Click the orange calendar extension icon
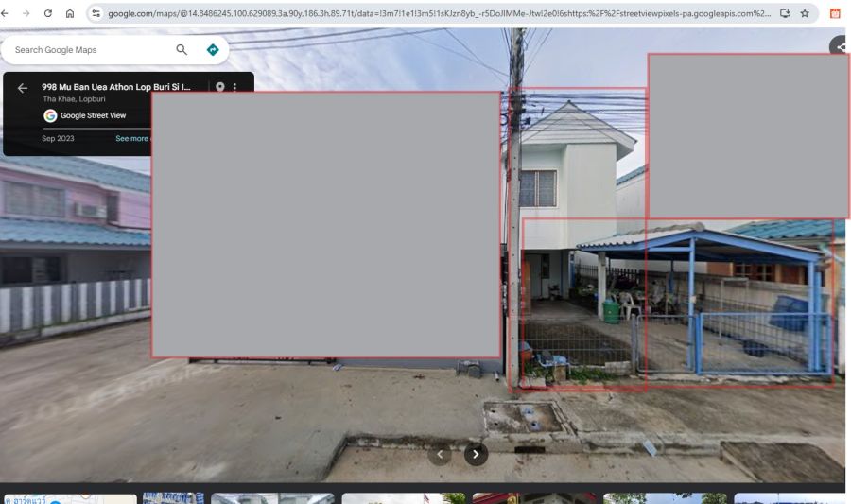Screen dimensions: 851x504 coord(835,13)
